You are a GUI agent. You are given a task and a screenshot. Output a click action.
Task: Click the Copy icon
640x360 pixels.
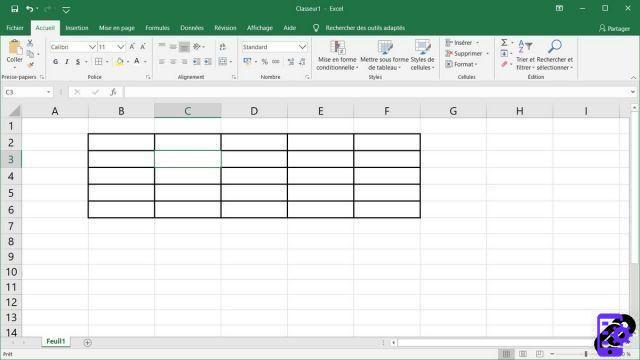click(30, 54)
